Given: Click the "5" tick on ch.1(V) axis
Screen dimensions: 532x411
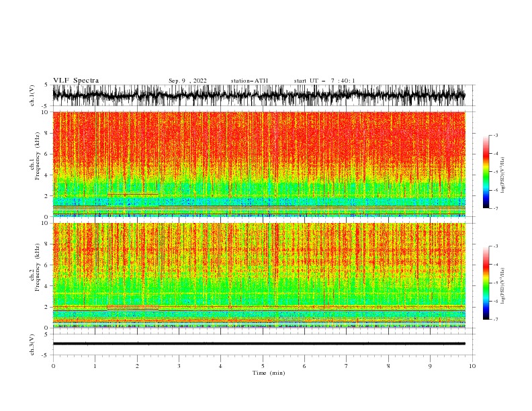Looking at the screenshot, I should click(46, 85).
